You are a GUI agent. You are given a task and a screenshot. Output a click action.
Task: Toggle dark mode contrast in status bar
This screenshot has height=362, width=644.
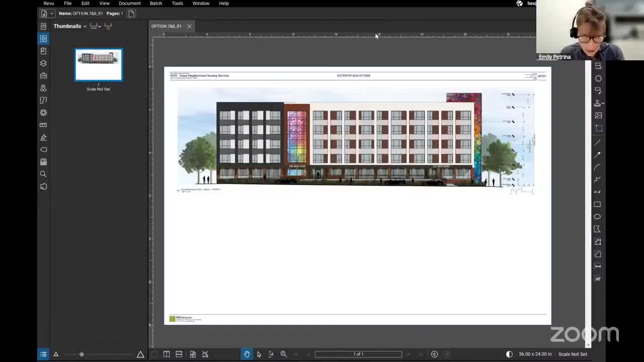(x=509, y=354)
